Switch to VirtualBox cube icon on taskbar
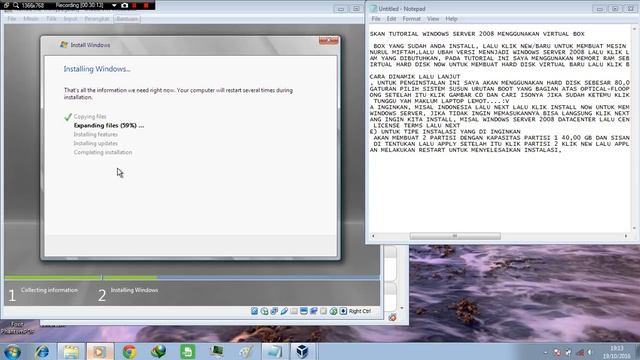Viewport: 640px width, 360px height. click(303, 351)
